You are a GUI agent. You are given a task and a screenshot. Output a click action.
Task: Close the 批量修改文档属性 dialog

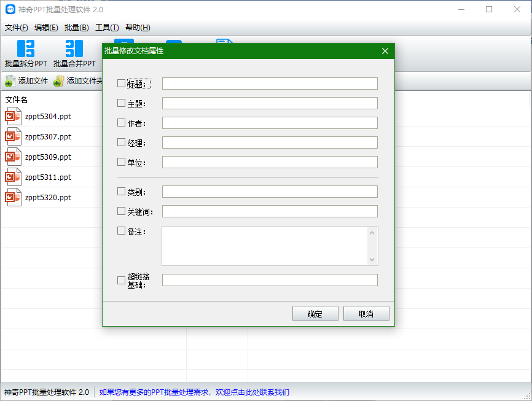(x=385, y=51)
